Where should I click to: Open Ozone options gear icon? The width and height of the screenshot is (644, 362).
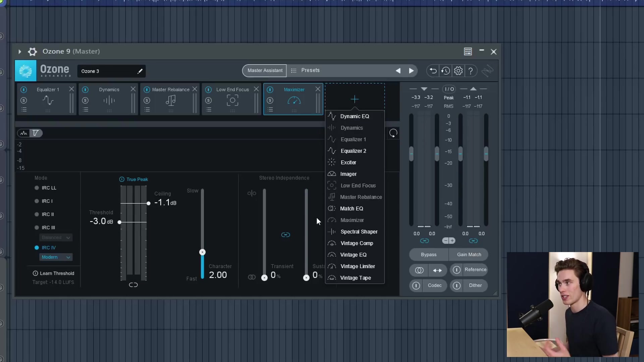[458, 71]
